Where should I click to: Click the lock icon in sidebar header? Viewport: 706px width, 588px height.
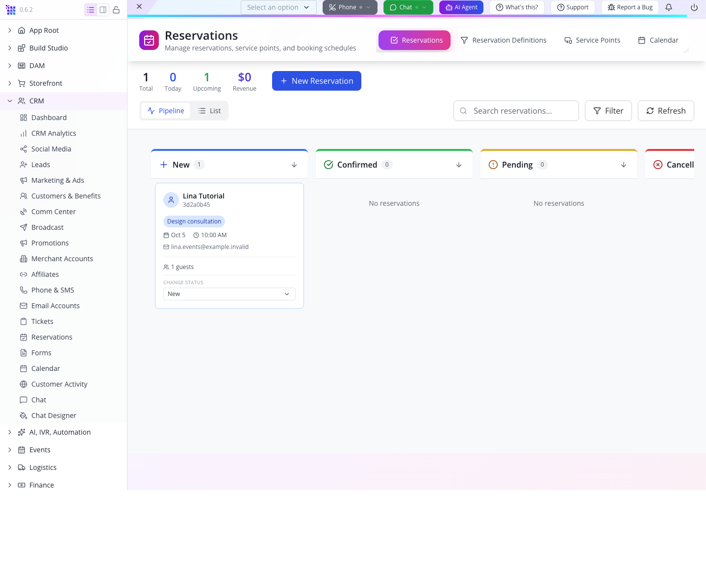point(116,10)
